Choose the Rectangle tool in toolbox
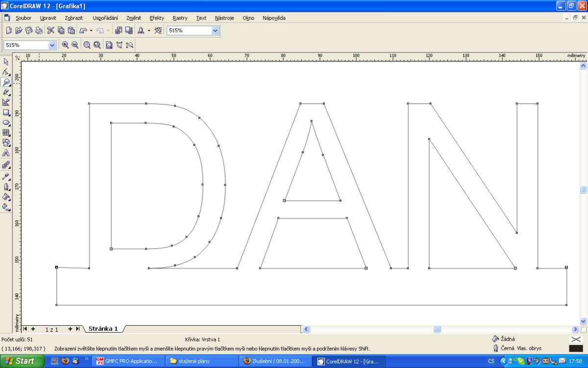 [6, 112]
